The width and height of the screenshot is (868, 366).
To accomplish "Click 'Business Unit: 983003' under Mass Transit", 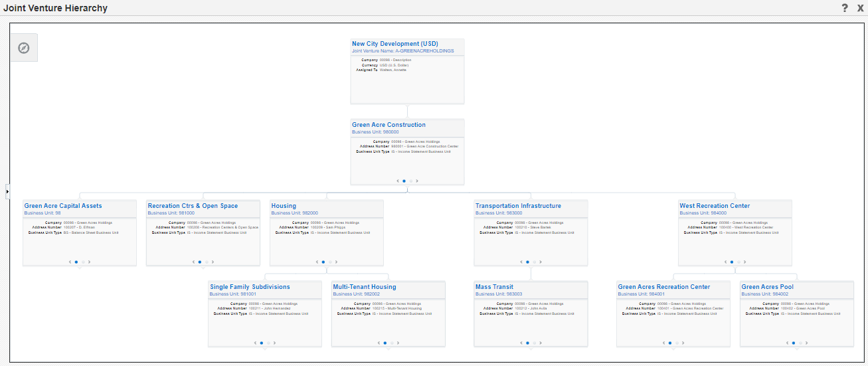I will [x=499, y=294].
